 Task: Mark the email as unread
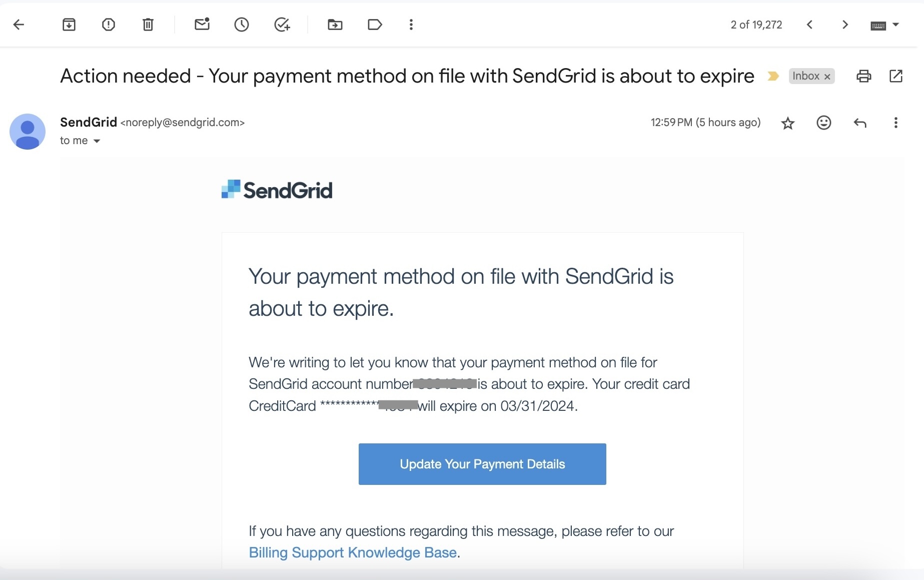click(202, 25)
